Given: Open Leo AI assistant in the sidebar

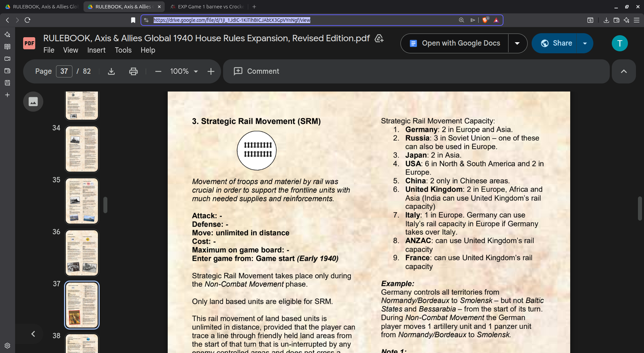Looking at the screenshot, I should click(7, 34).
